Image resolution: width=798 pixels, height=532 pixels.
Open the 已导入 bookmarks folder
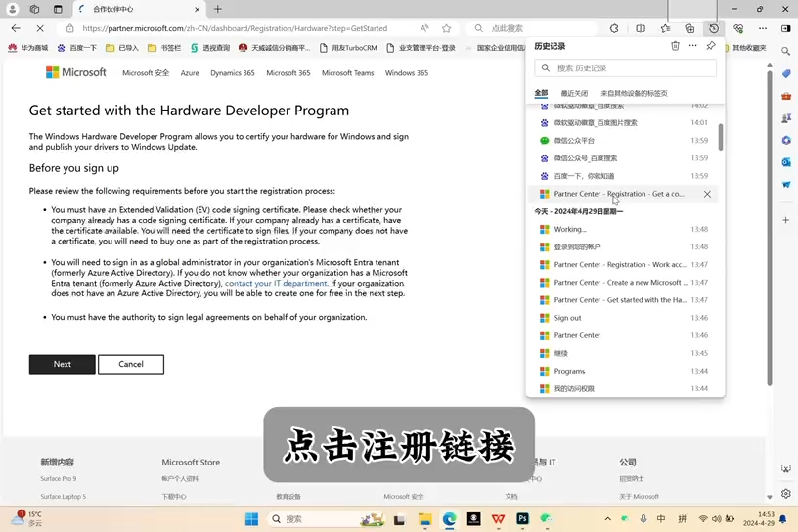point(122,48)
